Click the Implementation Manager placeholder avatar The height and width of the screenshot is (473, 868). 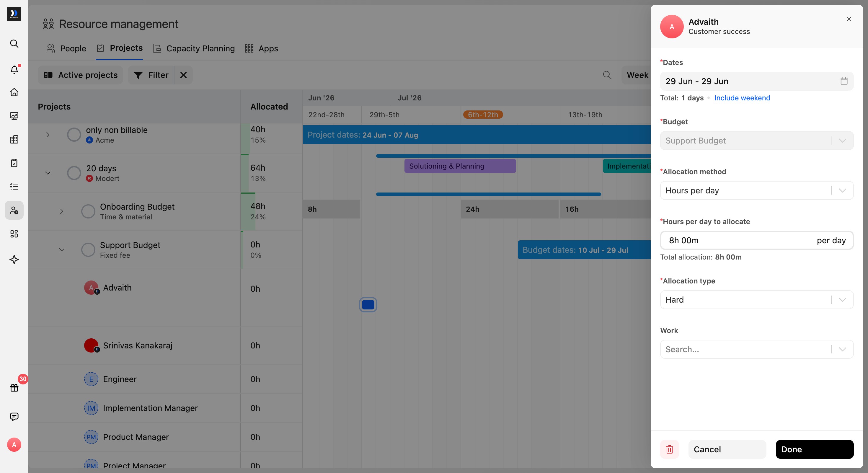(x=91, y=408)
